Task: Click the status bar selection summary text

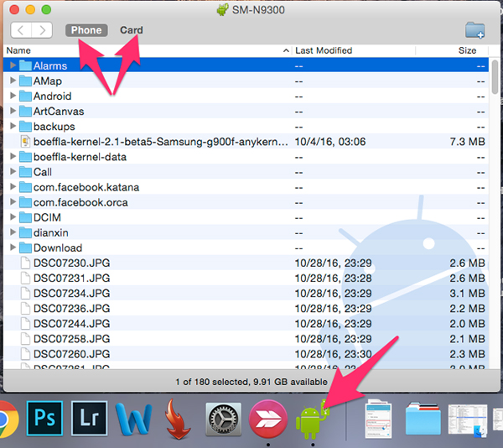Action: tap(251, 382)
